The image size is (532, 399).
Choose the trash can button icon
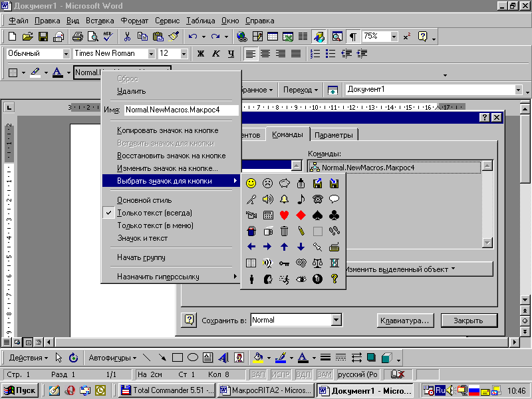[285, 231]
